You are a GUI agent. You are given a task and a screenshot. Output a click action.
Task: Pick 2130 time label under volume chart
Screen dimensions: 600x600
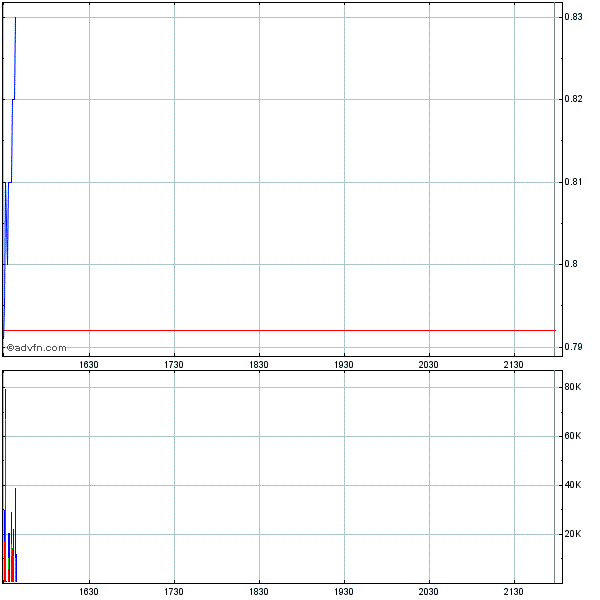[513, 592]
